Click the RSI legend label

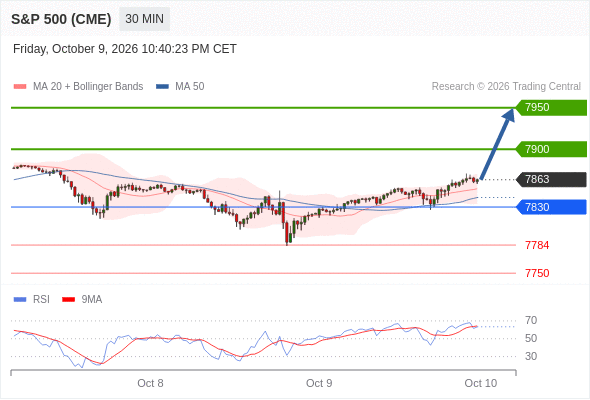pyautogui.click(x=41, y=300)
